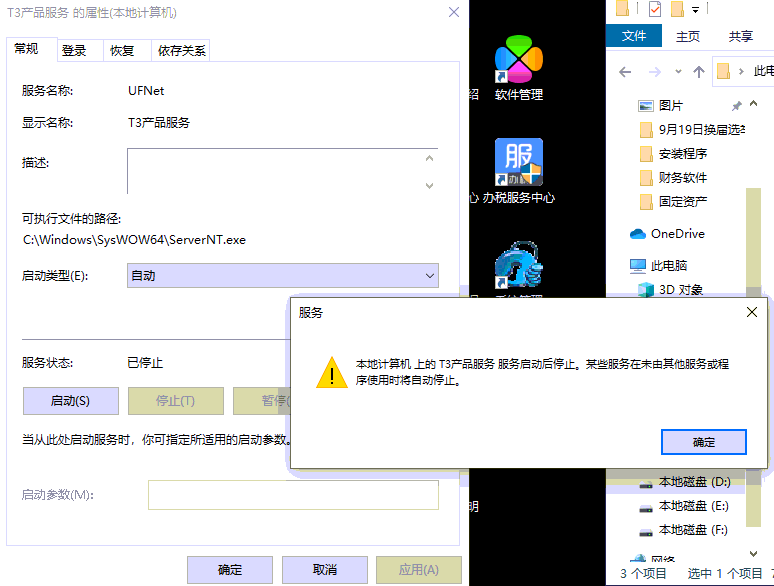
Task: Click the 3 个项目 status bar text
Action: [x=643, y=574]
